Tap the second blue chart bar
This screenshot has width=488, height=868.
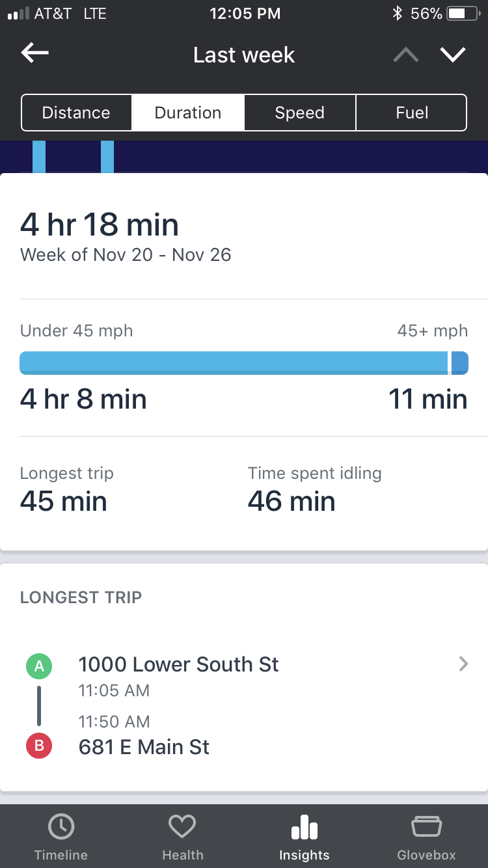coord(107,157)
